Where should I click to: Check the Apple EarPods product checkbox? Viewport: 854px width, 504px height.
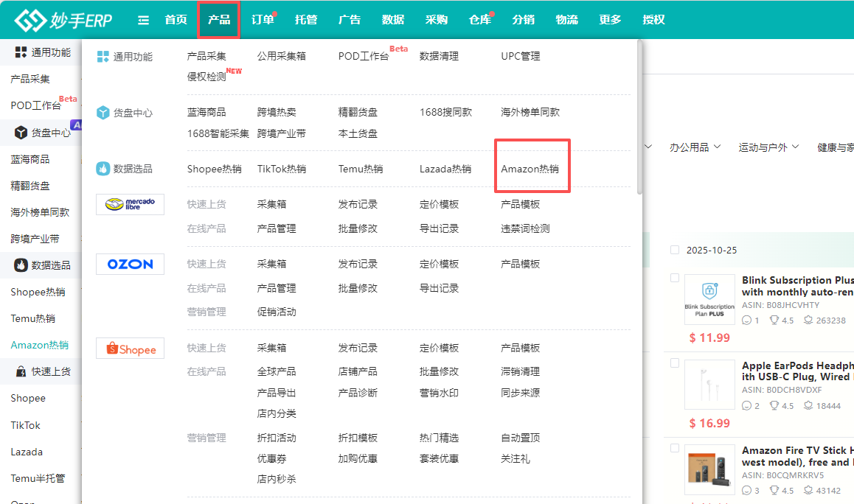[x=674, y=363]
